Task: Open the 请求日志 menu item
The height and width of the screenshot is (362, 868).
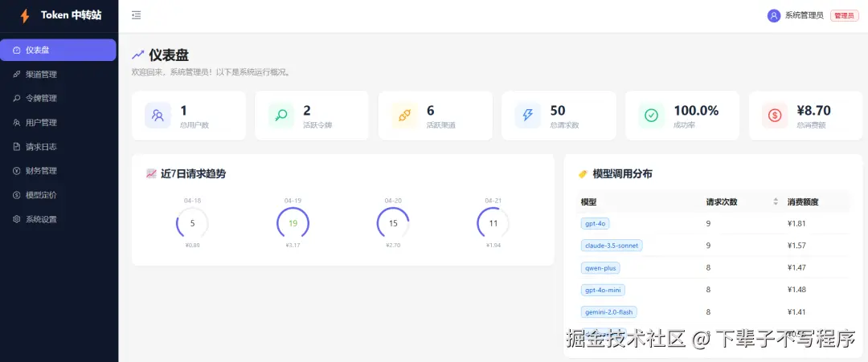Action: click(x=58, y=147)
